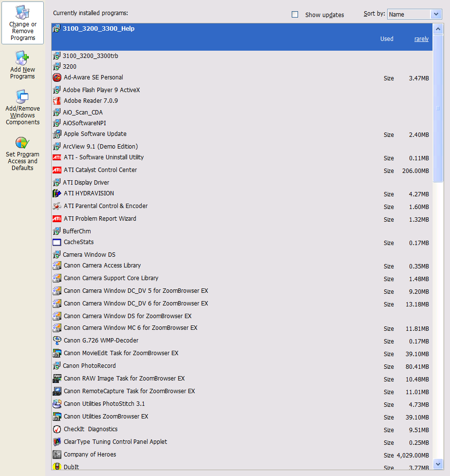450x476 pixels.
Task: Open Change or Remove Programs panel
Action: (x=22, y=23)
